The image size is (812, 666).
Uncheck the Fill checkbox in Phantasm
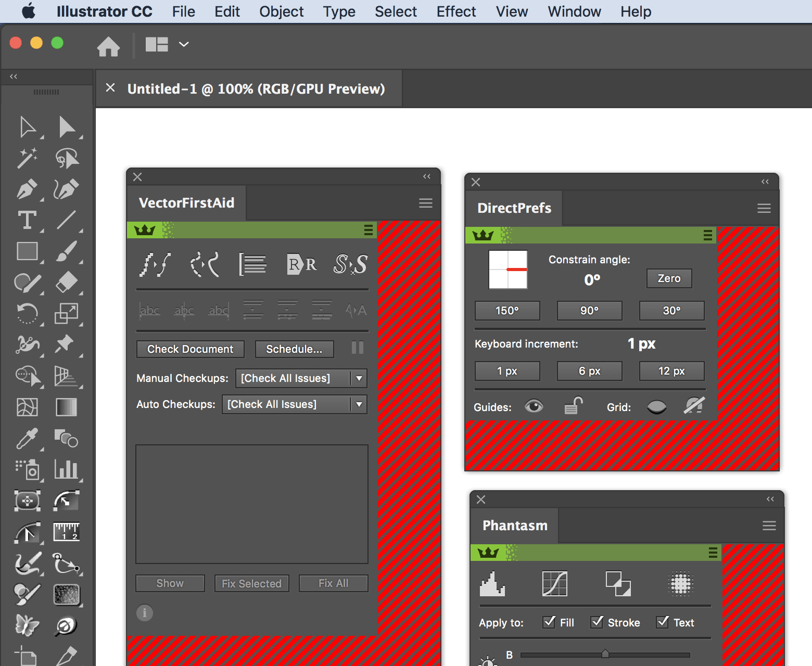(549, 622)
